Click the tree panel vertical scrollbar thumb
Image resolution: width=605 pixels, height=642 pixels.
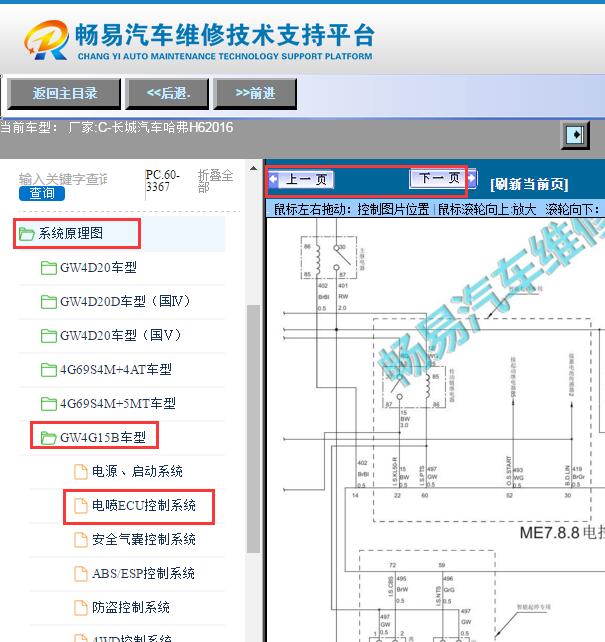click(x=253, y=429)
